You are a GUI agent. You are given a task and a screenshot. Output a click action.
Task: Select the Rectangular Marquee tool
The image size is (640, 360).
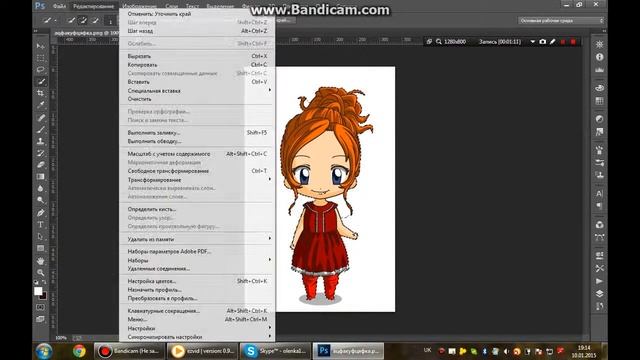tap(40, 58)
